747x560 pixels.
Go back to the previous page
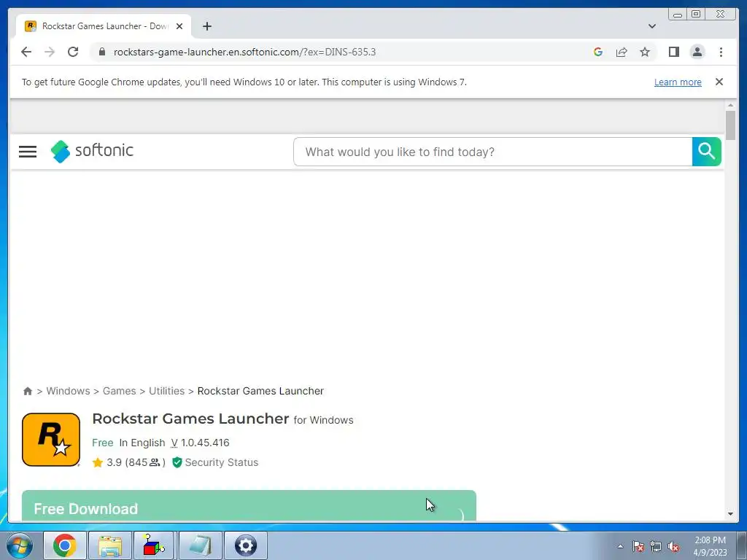pos(26,52)
